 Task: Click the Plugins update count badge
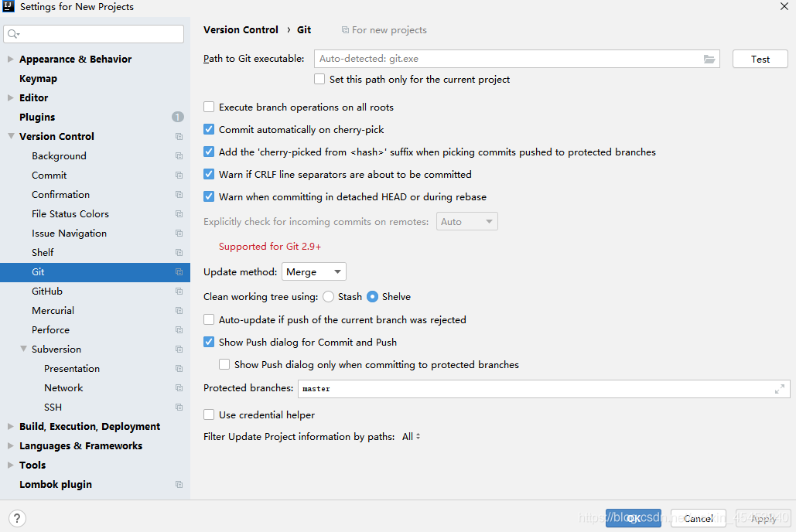178,117
